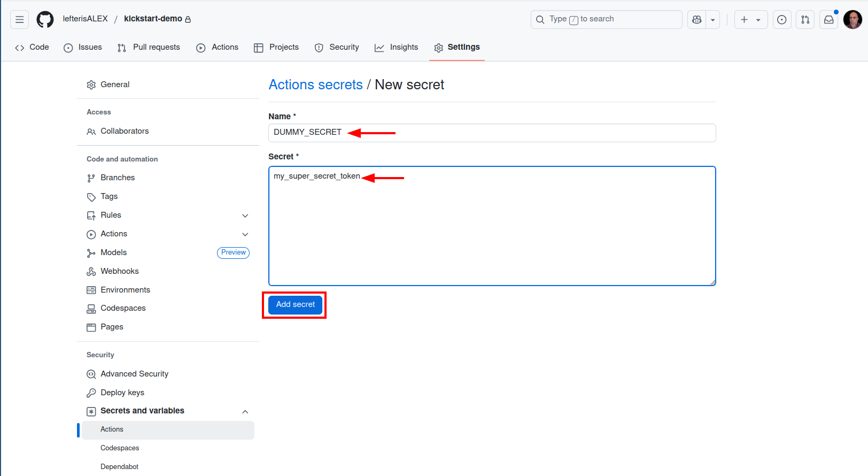
Task: View your pull requests icon in header
Action: pyautogui.click(x=805, y=20)
